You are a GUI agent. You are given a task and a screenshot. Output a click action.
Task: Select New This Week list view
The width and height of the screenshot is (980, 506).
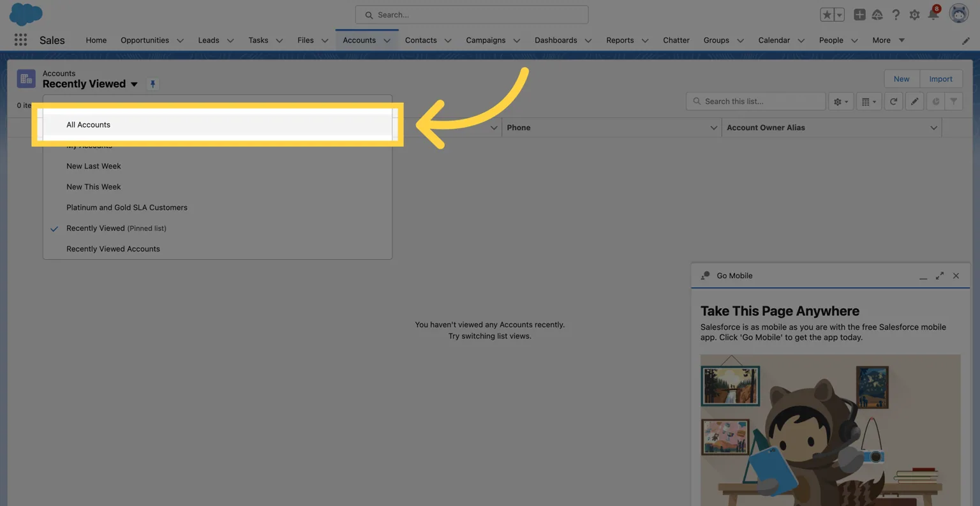[x=217, y=187]
